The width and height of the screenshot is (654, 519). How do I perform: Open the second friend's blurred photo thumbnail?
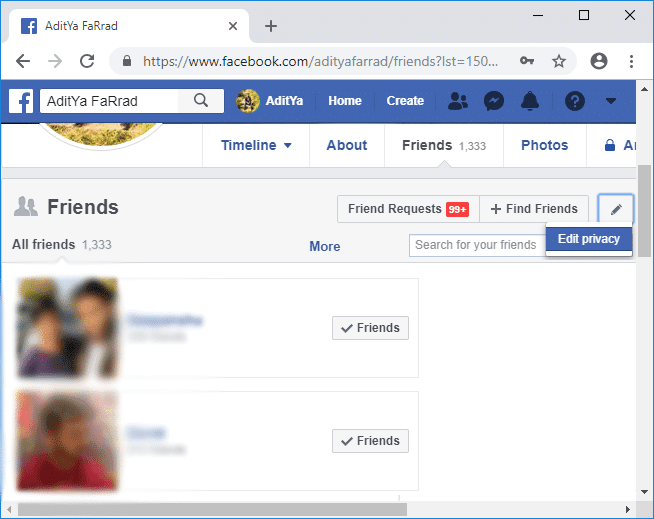(67, 441)
